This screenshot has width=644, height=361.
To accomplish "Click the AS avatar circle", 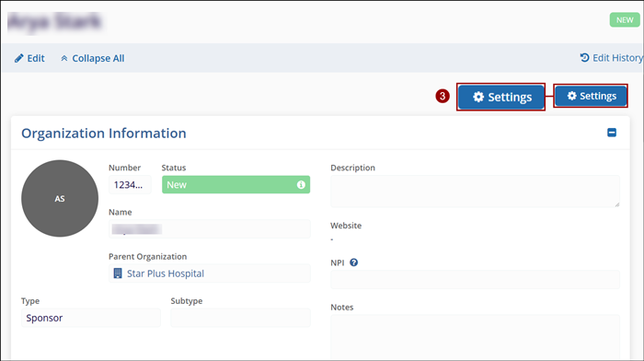I will [x=60, y=198].
